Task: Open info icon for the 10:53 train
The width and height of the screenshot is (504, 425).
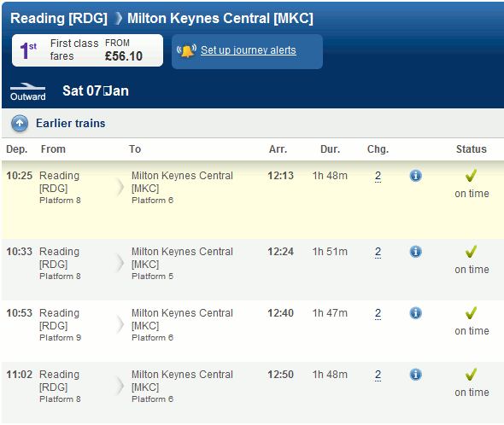Action: [416, 313]
